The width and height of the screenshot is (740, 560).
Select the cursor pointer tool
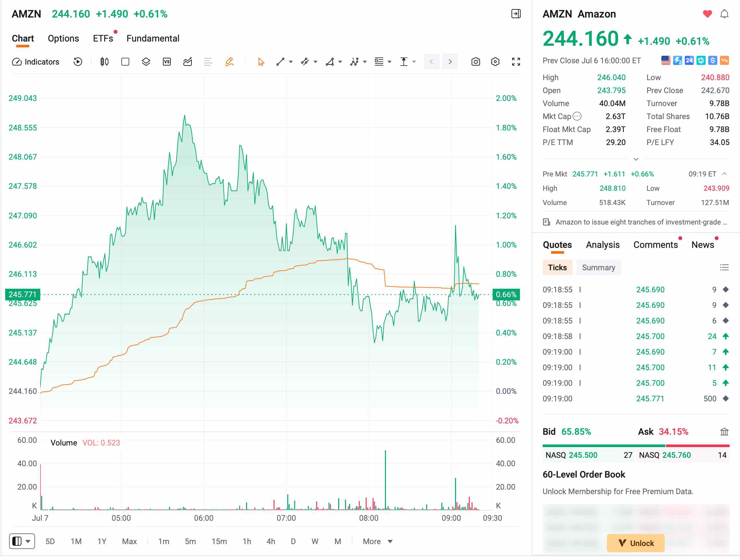click(261, 62)
